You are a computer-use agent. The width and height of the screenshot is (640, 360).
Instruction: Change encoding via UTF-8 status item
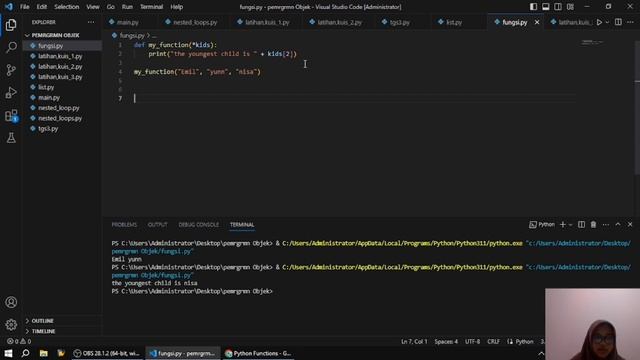pyautogui.click(x=472, y=341)
